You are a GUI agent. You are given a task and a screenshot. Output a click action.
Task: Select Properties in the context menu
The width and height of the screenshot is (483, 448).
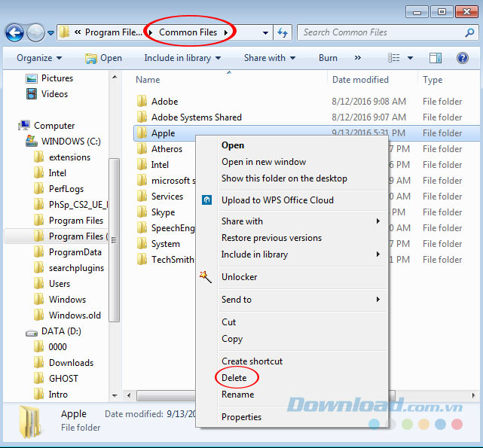pyautogui.click(x=241, y=417)
